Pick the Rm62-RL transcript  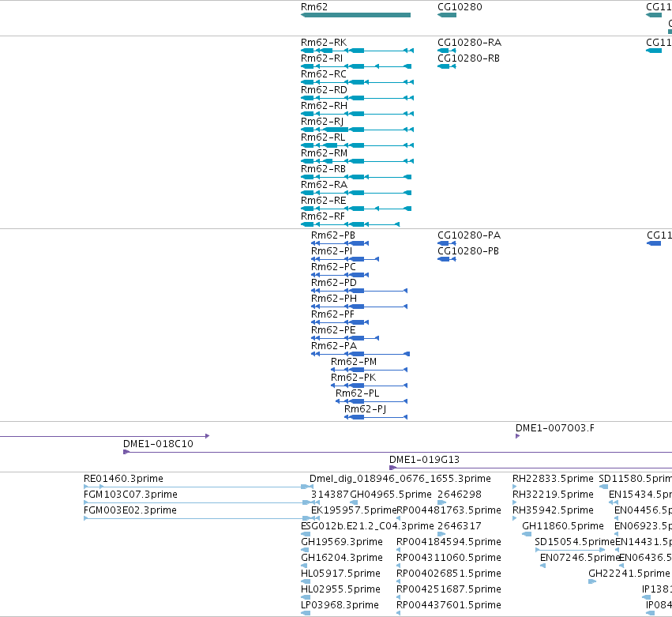coord(358,145)
